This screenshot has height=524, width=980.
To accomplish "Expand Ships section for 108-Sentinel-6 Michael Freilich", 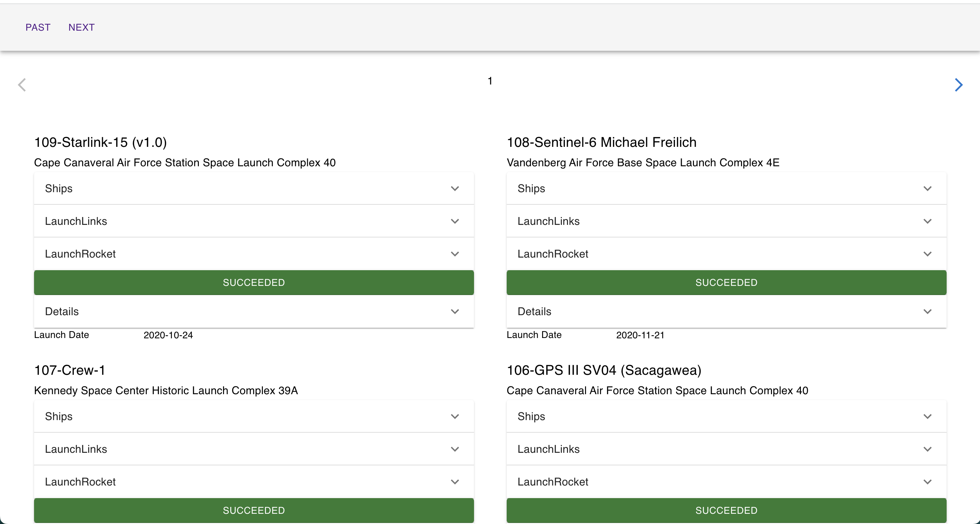I will coord(928,189).
